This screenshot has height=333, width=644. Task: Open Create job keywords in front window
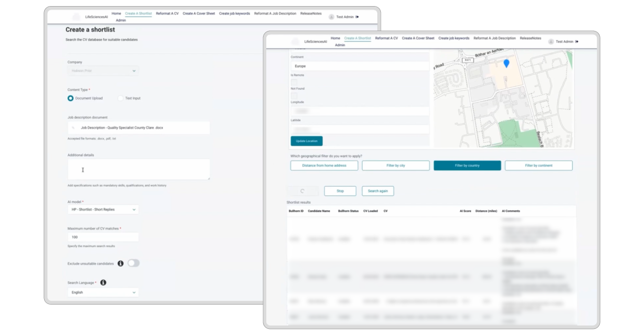point(454,38)
